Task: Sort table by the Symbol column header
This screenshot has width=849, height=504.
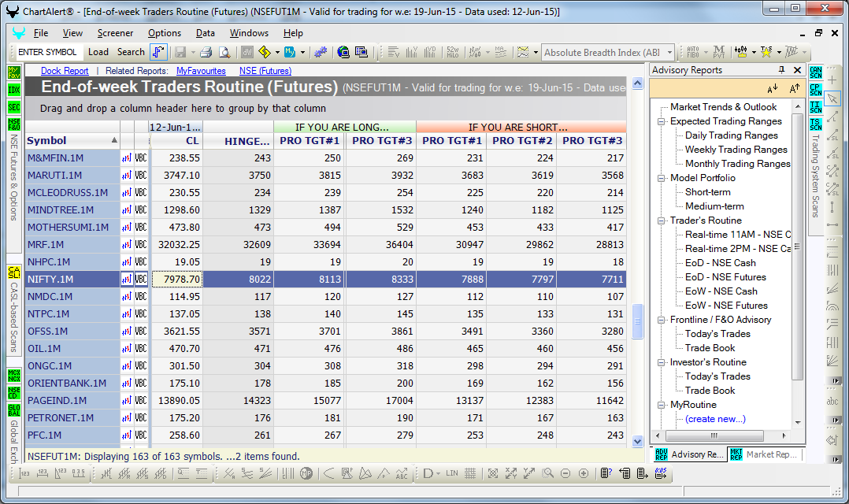Action: 72,141
